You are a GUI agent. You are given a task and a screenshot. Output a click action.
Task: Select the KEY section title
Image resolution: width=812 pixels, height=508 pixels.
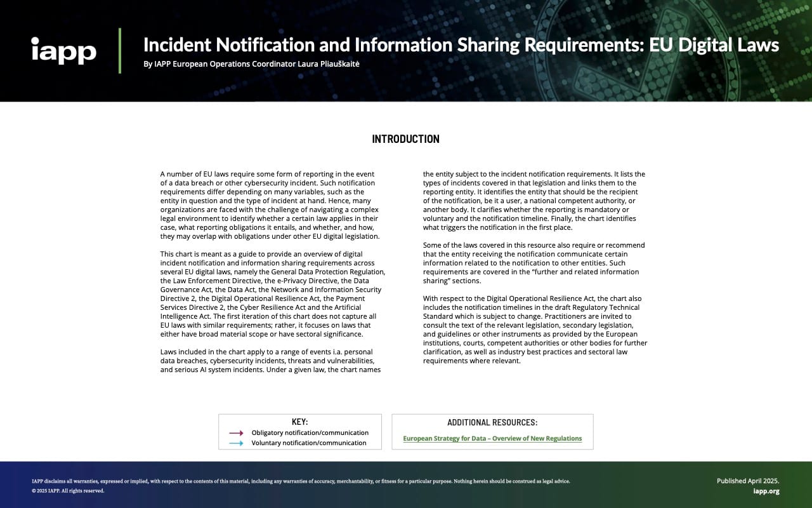pyautogui.click(x=299, y=422)
